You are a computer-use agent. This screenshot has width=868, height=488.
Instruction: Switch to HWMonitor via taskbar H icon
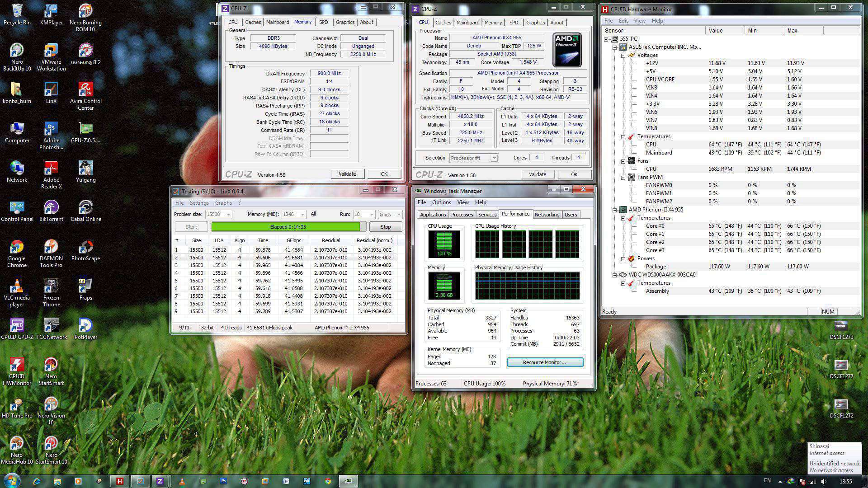pos(119,481)
